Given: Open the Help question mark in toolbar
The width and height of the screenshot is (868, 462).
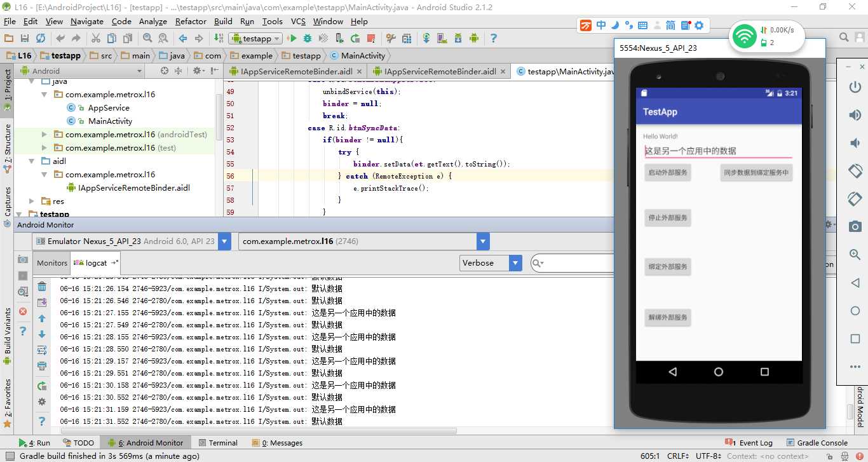Looking at the screenshot, I should tap(493, 38).
